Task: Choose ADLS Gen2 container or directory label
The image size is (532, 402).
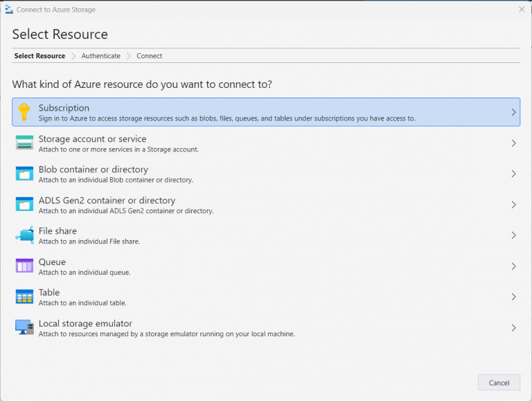Action: [x=107, y=201]
